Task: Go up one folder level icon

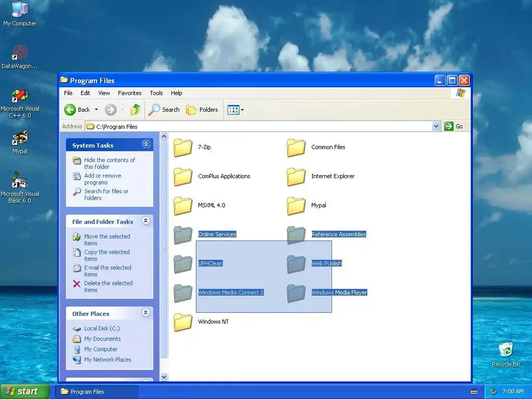Action: pos(136,110)
